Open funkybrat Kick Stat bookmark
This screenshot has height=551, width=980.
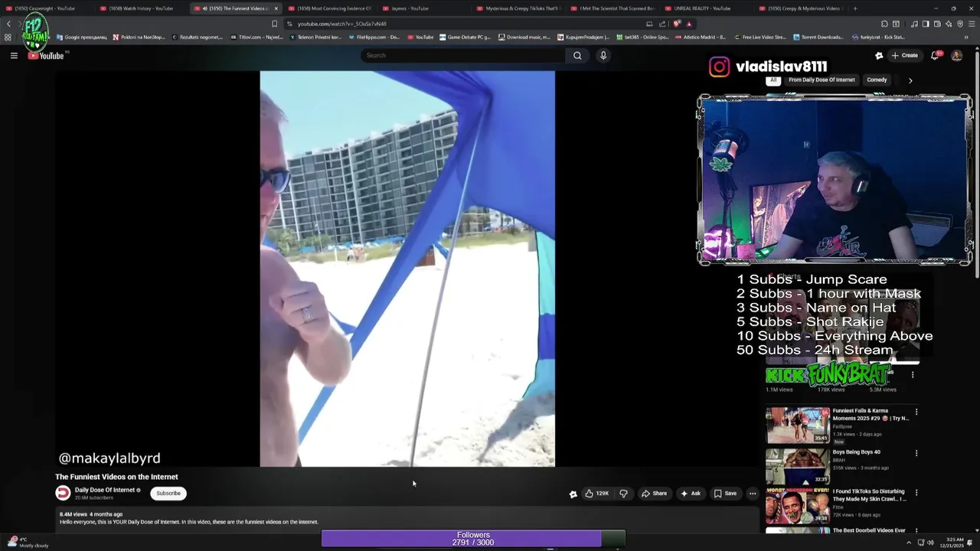coord(878,37)
